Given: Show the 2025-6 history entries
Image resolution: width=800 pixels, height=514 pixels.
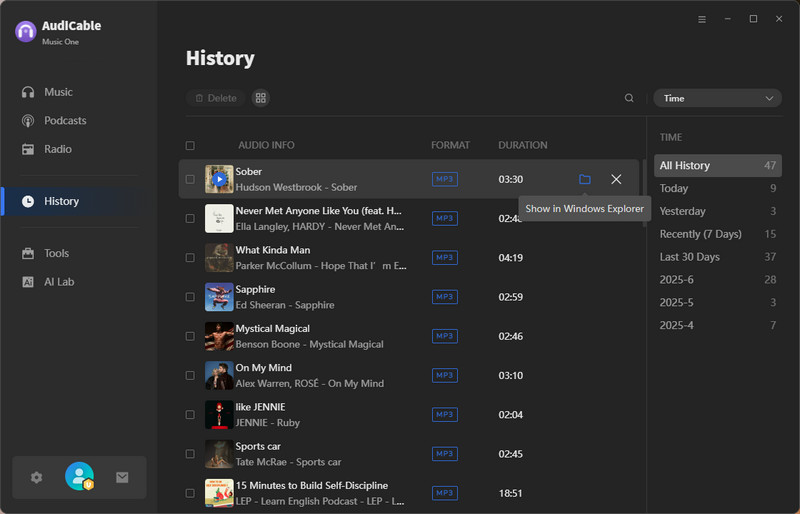Looking at the screenshot, I should [676, 280].
